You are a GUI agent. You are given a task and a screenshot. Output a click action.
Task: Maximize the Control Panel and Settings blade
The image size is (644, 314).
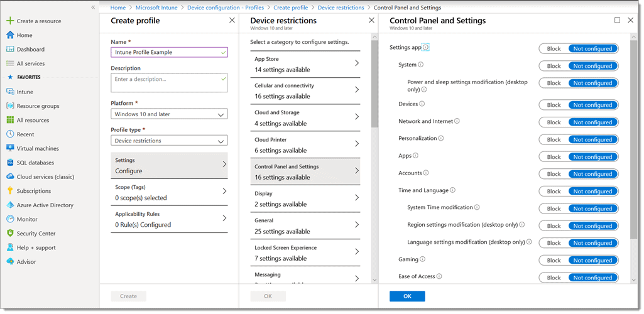(x=618, y=20)
